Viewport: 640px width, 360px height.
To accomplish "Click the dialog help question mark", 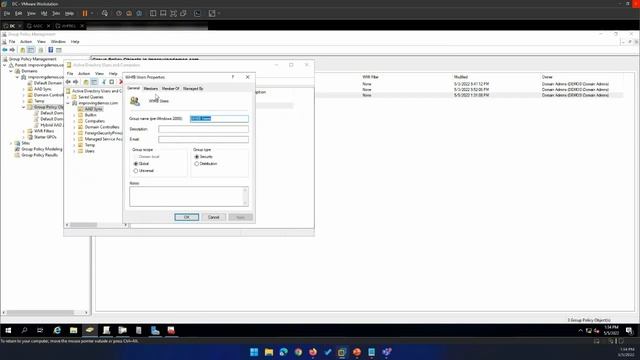I will pyautogui.click(x=233, y=77).
